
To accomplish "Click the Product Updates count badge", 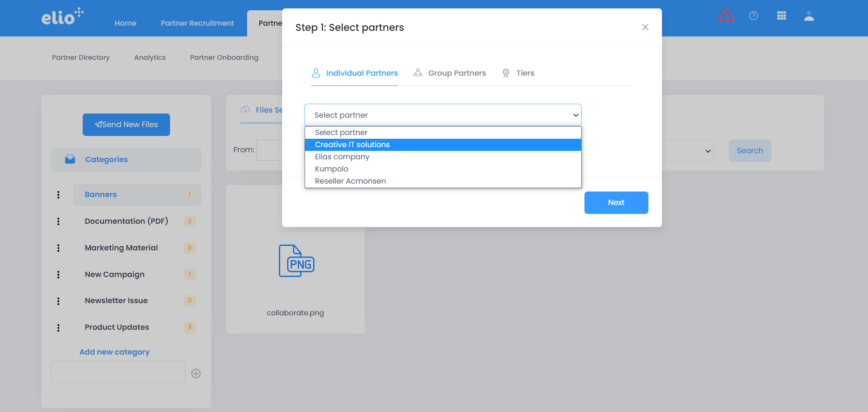I will [x=190, y=327].
